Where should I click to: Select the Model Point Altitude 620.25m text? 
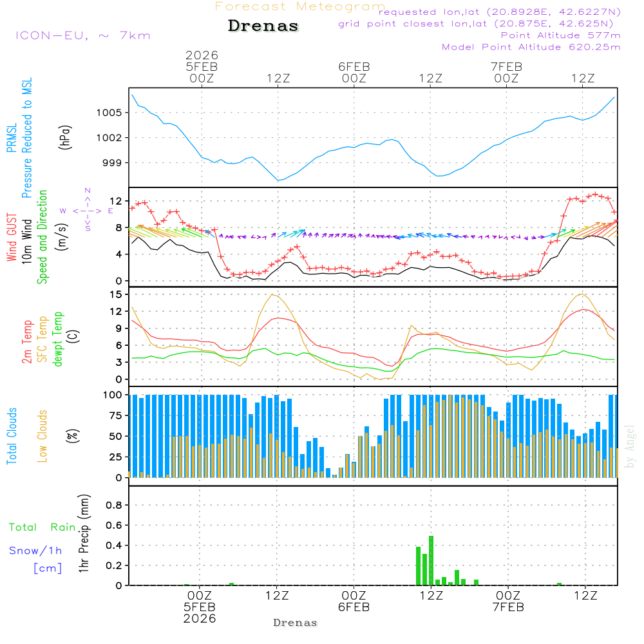(531, 47)
